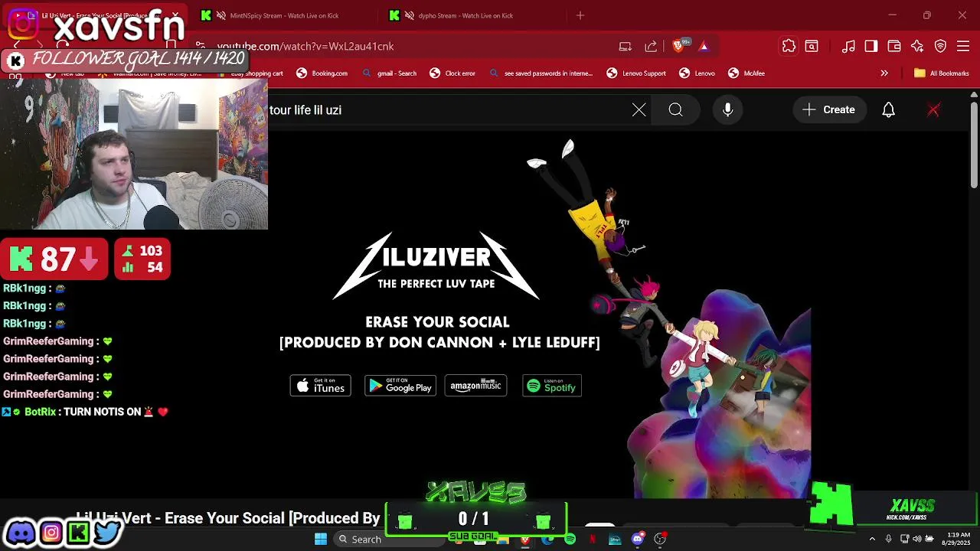Open the tab search toolbar icon
980x551 pixels.
point(812,46)
